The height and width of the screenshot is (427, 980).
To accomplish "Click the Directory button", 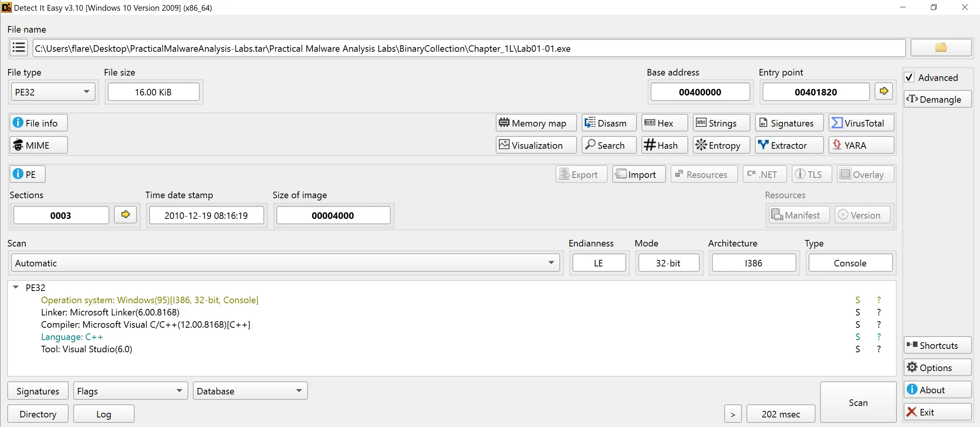I will 38,414.
